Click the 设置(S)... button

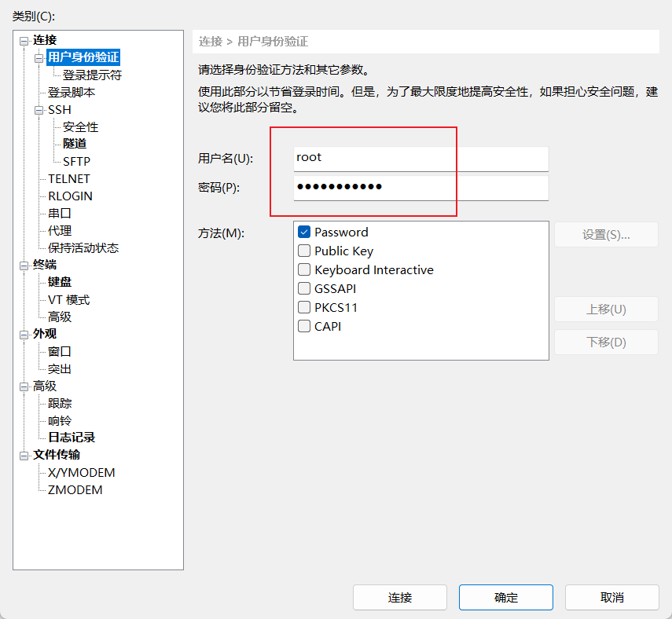click(x=606, y=234)
